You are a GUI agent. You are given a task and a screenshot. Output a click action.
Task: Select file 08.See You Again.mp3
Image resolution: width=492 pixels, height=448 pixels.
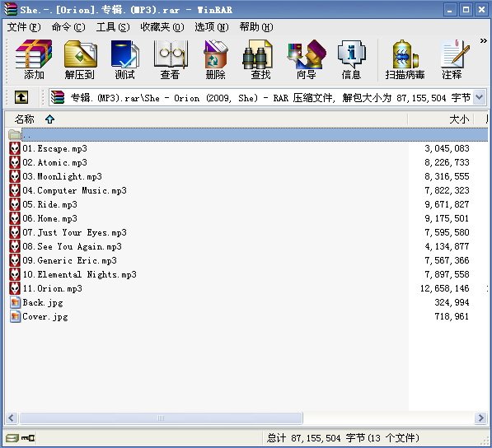(73, 246)
